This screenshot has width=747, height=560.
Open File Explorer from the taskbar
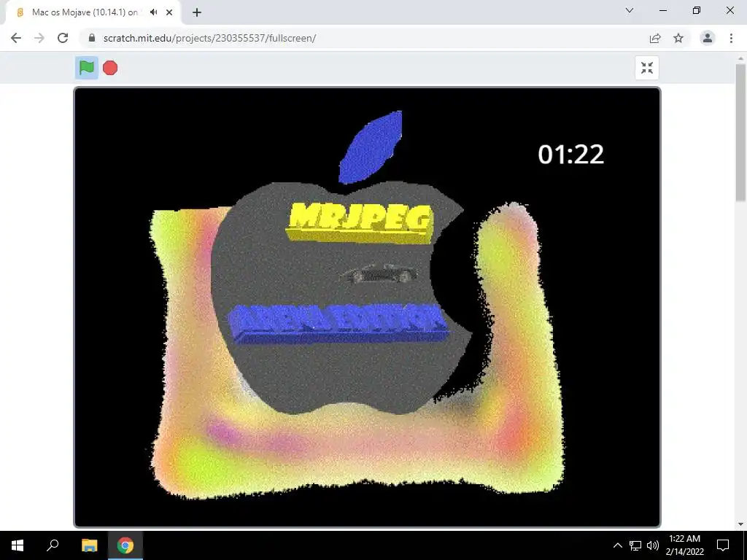coord(89,545)
